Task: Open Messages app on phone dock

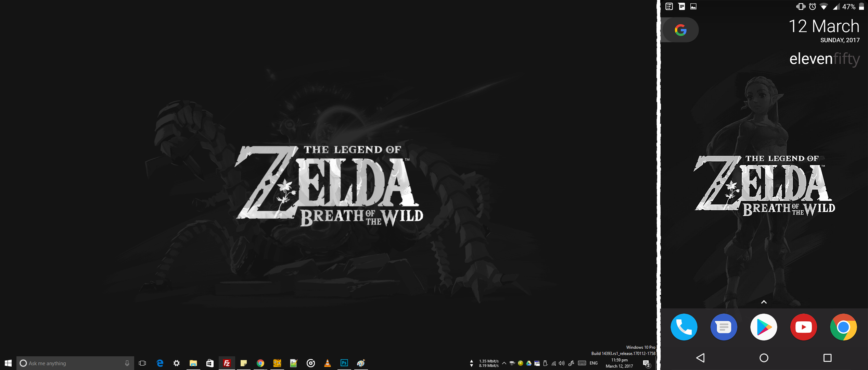Action: pyautogui.click(x=724, y=327)
